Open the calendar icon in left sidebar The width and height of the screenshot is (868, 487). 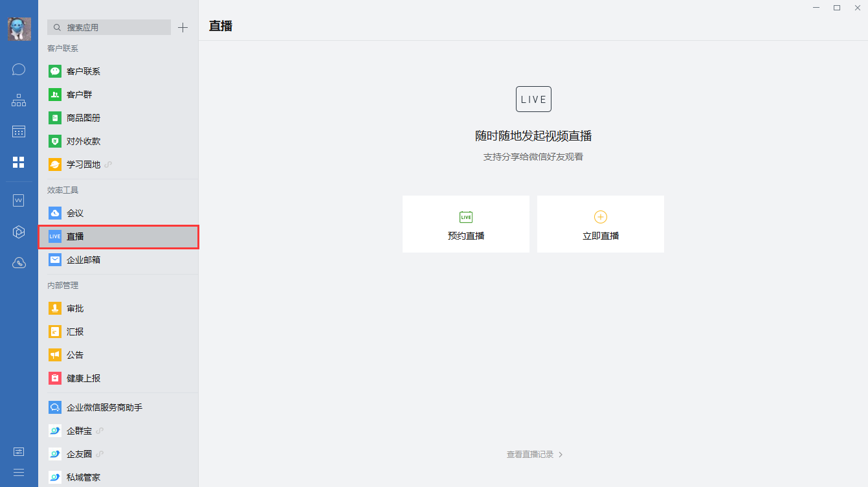(x=19, y=131)
